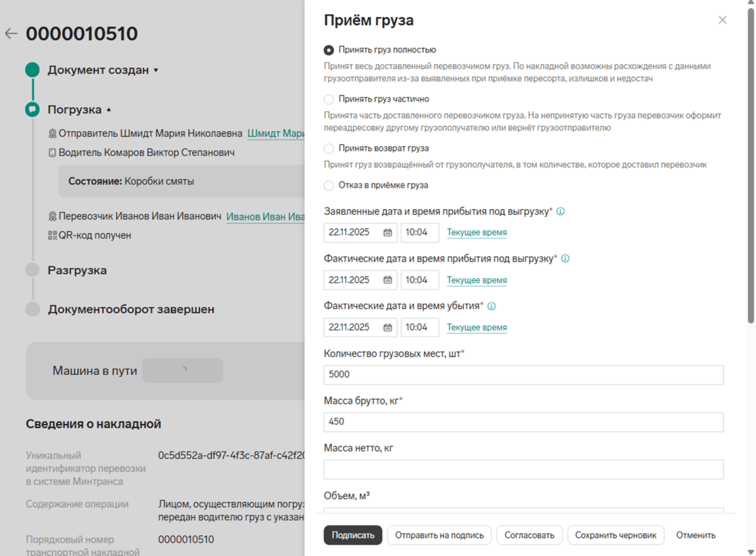Open calendar for actual departure date
The height and width of the screenshot is (556, 756).
(x=388, y=328)
